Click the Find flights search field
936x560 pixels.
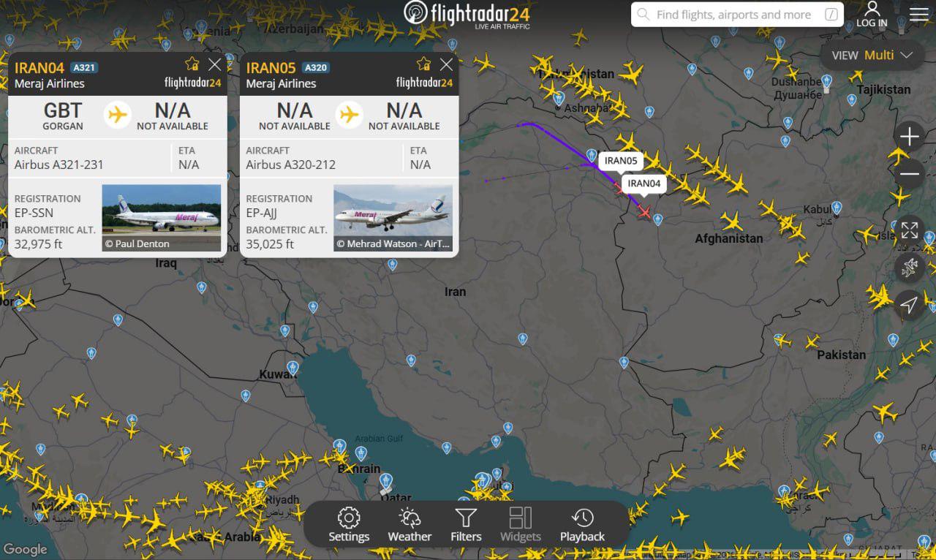(737, 15)
